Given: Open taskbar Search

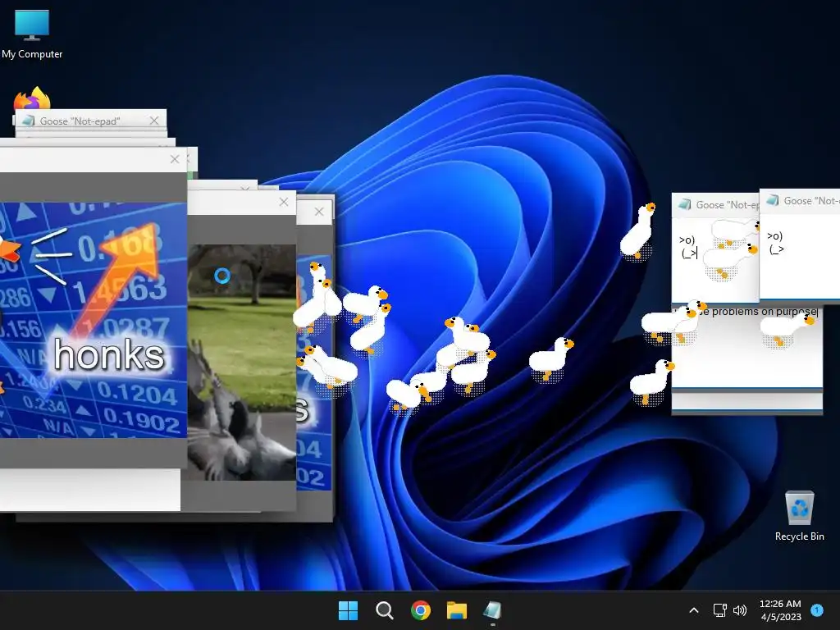Looking at the screenshot, I should [x=384, y=610].
